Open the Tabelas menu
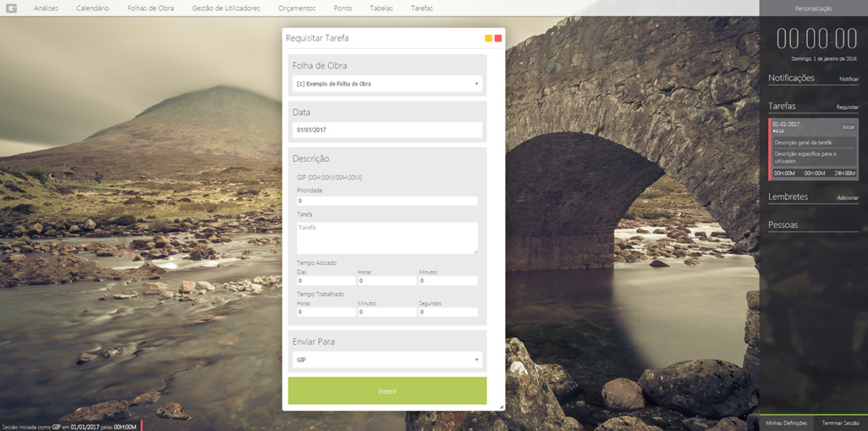The width and height of the screenshot is (868, 431). pos(382,8)
